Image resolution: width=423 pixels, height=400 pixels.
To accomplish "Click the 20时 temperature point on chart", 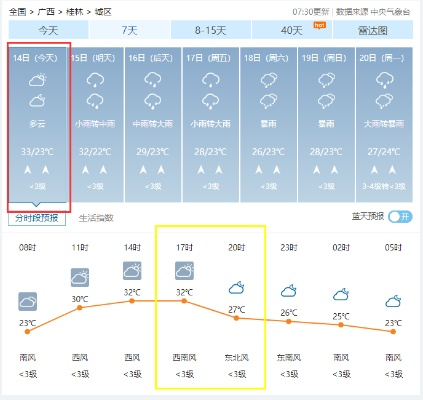I will (x=236, y=318).
